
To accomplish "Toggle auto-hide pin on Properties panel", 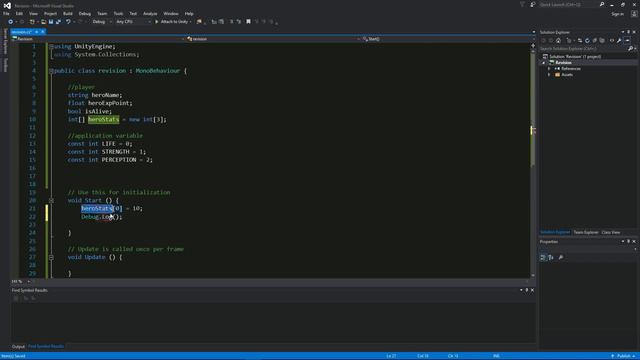I will [629, 241].
